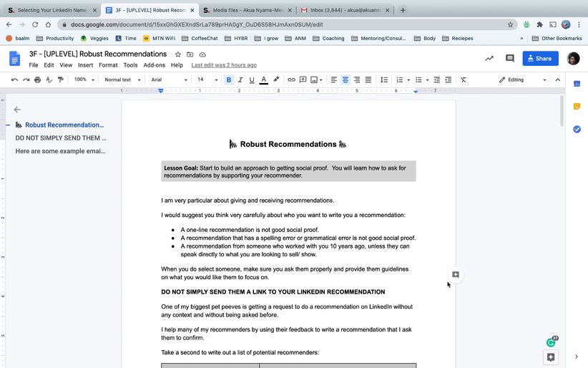Open the Help menu
The height and width of the screenshot is (368, 588).
tap(177, 65)
